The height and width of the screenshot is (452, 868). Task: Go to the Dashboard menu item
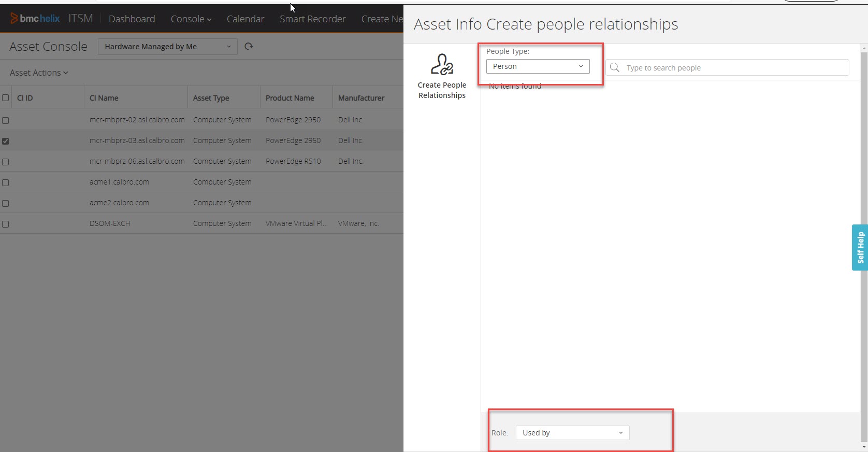(132, 19)
